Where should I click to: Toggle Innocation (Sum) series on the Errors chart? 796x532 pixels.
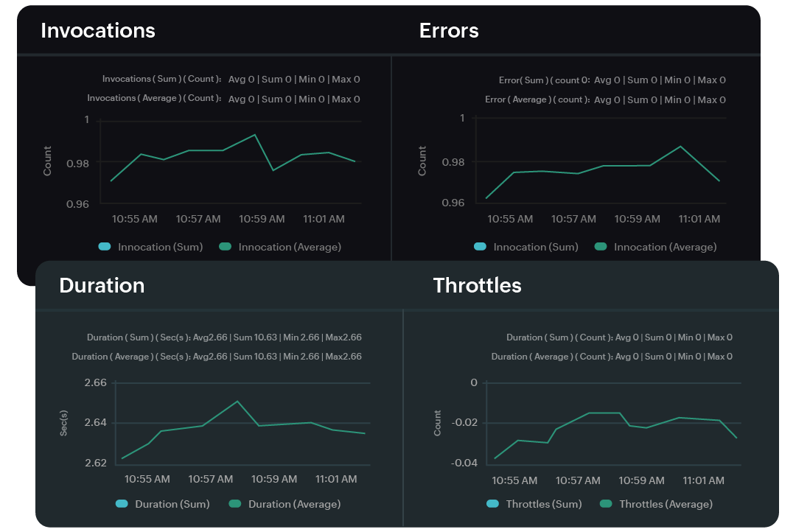coord(527,247)
